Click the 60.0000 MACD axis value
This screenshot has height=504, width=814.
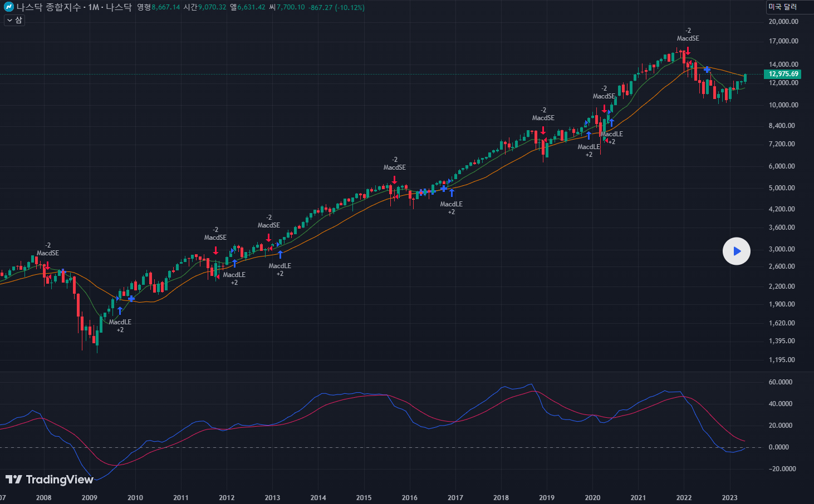point(781,382)
